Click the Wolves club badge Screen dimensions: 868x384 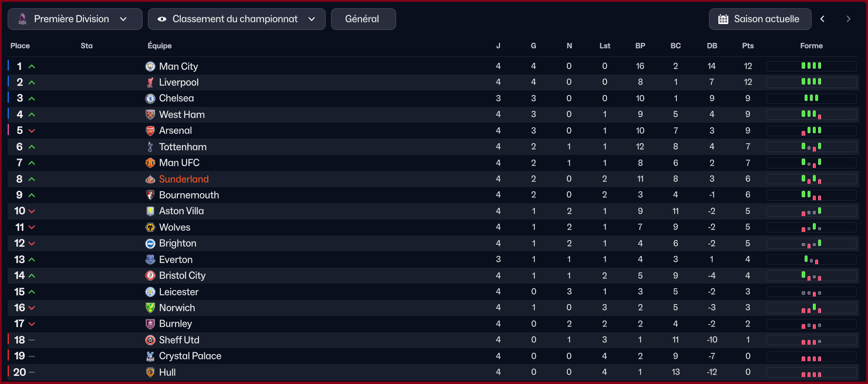[x=150, y=227]
